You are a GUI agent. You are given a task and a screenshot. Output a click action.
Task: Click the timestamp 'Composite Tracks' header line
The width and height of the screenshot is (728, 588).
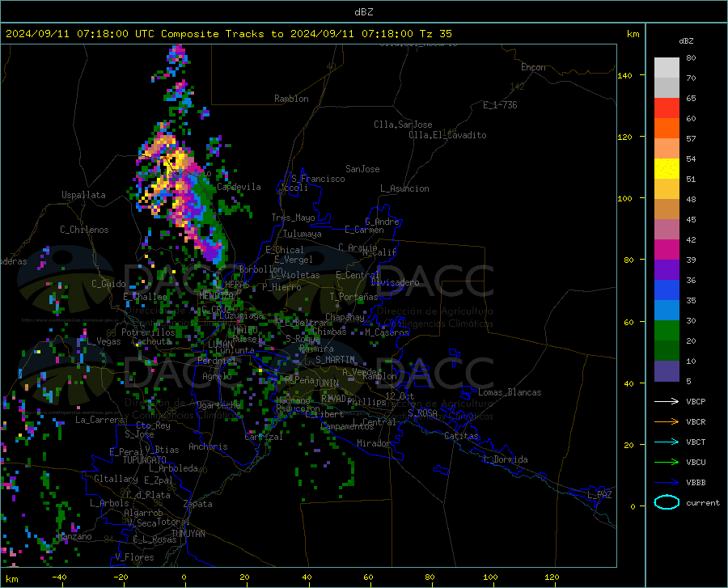pyautogui.click(x=228, y=34)
